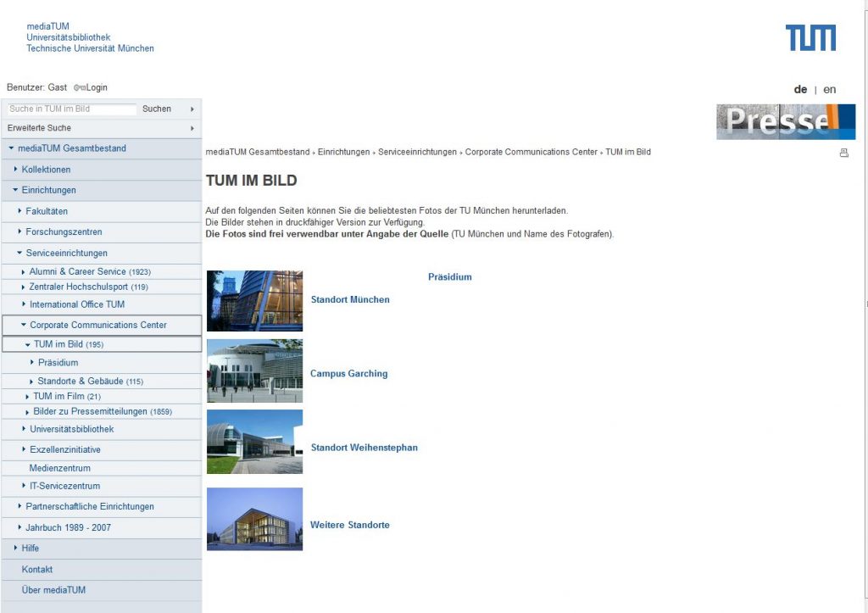Open the print page icon
This screenshot has height=613, width=868.
point(843,153)
